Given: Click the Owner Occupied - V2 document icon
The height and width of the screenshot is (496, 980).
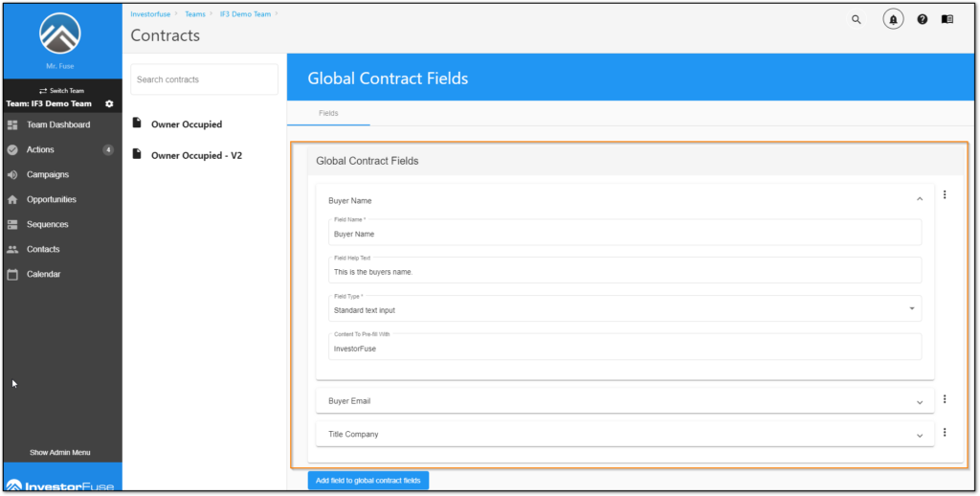Looking at the screenshot, I should point(137,154).
